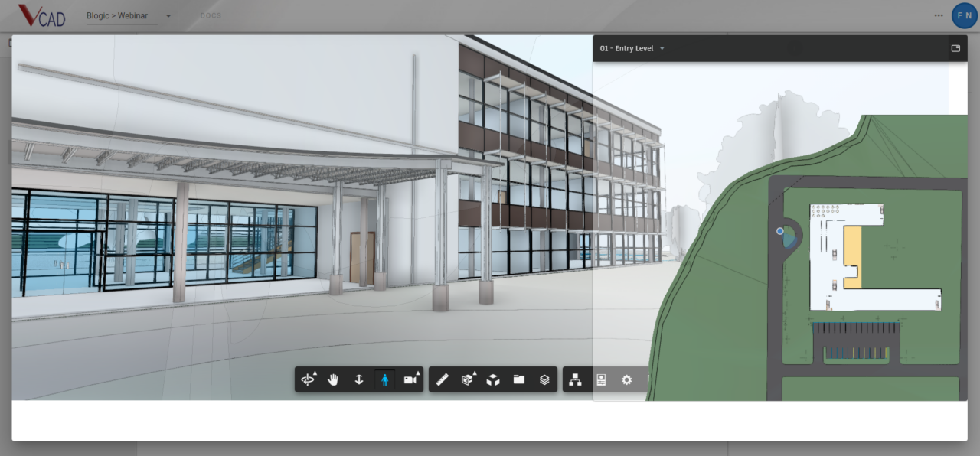
Task: Activate the Zoom tool
Action: (x=359, y=379)
